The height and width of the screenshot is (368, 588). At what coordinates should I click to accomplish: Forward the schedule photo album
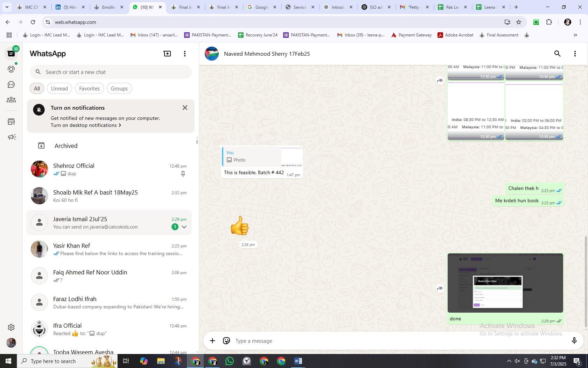(440, 81)
